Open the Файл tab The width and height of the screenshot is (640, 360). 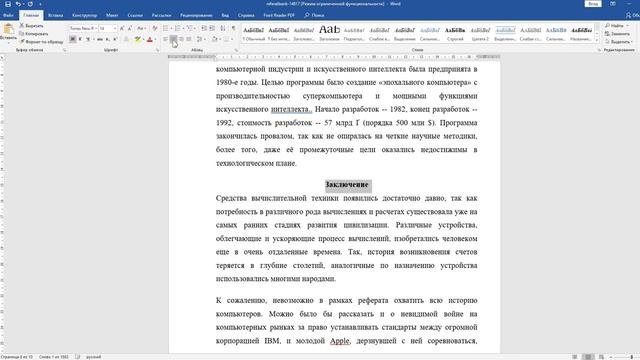(8, 15)
